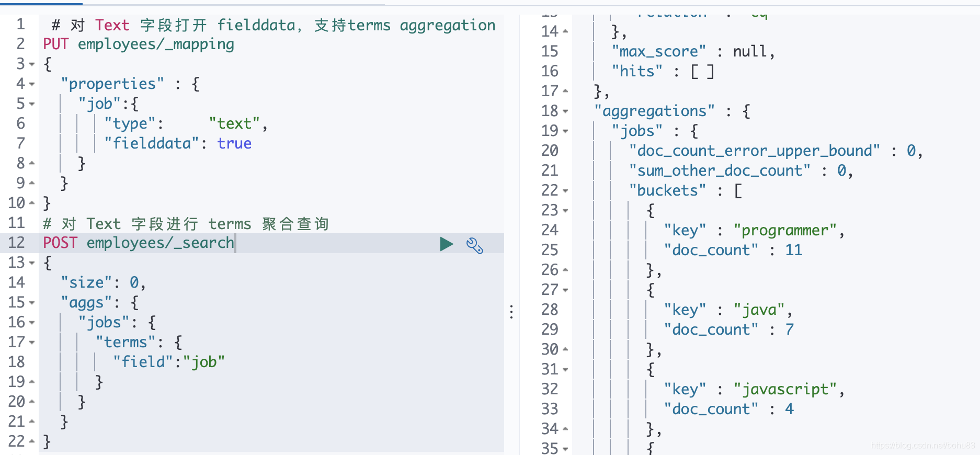Click the "hits" : [ ] line
This screenshot has width=980, height=455.
pos(663,72)
